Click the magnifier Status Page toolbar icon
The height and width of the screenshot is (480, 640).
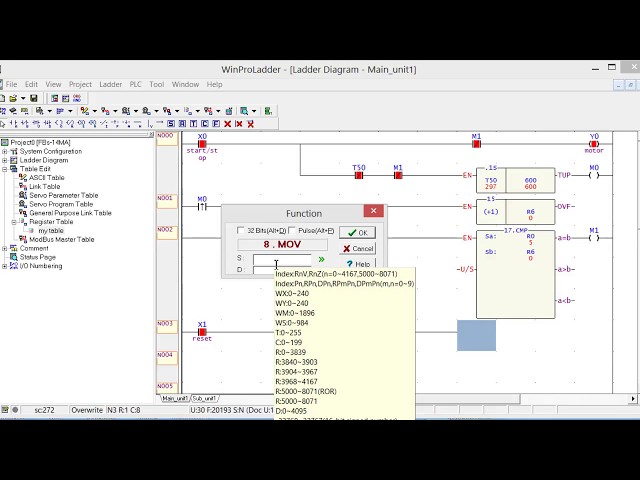pos(244,111)
